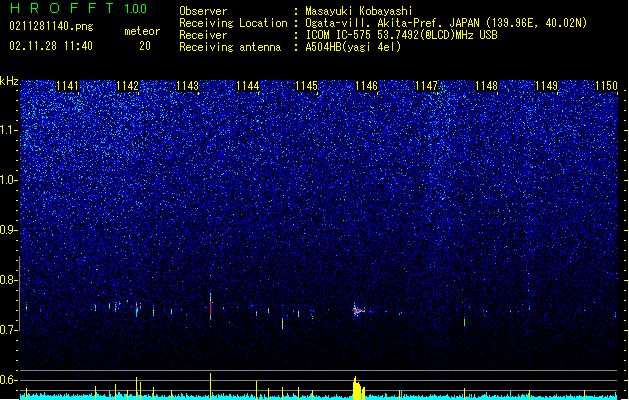This screenshot has height=400, width=629.
Task: Click time axis marker 1141
Action: tap(67, 86)
